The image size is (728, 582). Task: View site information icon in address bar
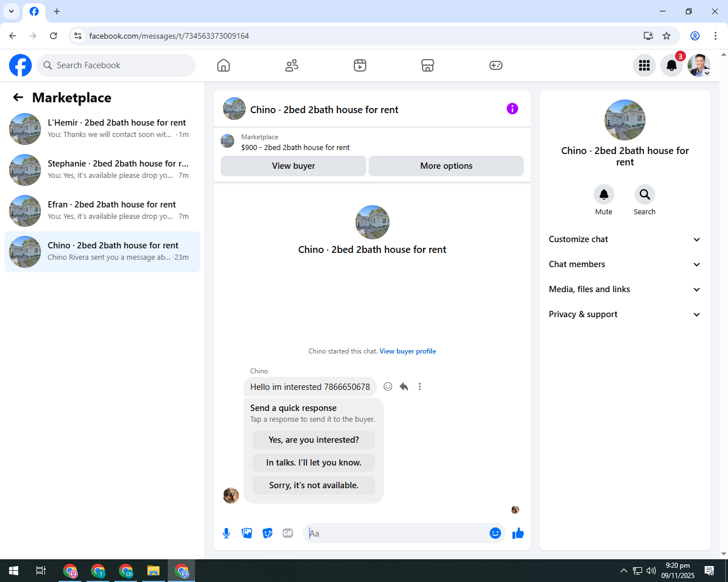pyautogui.click(x=78, y=36)
